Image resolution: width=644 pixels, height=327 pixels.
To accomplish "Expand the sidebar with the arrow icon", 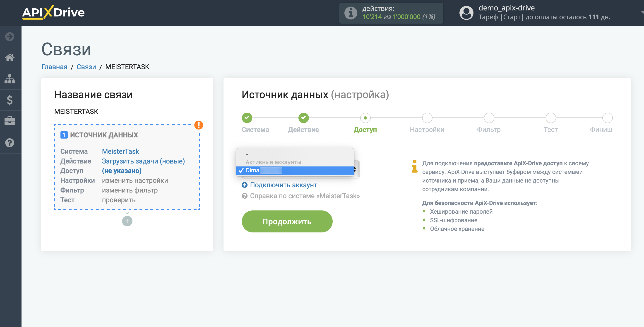I will pos(10,37).
